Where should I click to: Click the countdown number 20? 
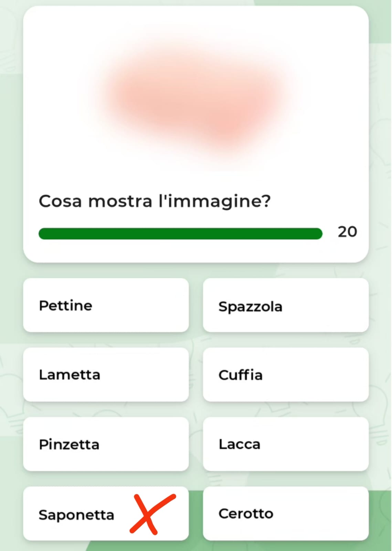pos(347,232)
